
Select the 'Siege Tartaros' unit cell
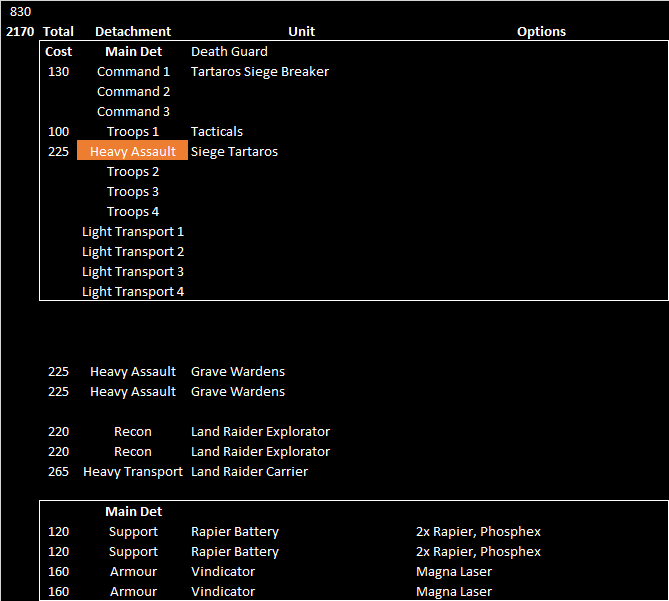234,152
